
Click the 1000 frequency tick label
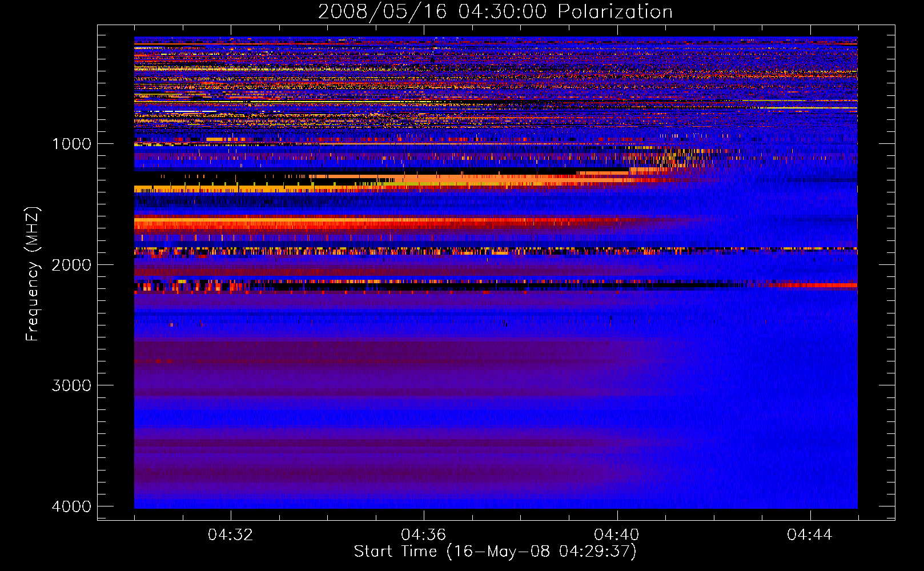(71, 144)
